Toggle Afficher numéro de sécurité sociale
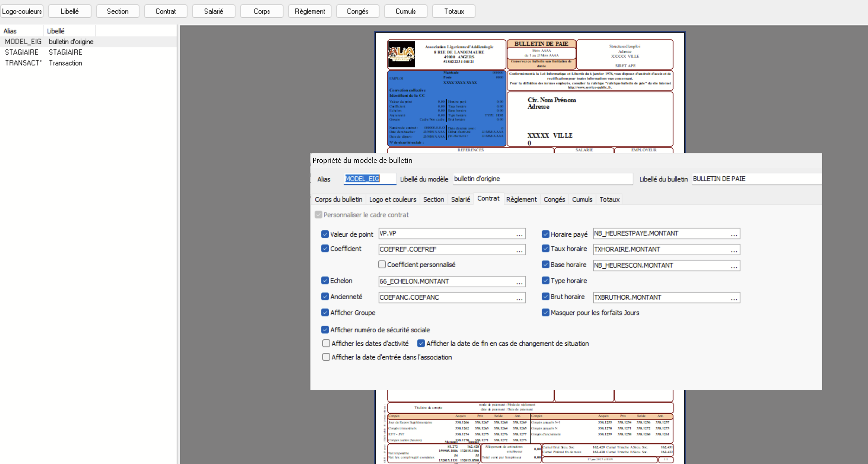The height and width of the screenshot is (464, 868). tap(325, 330)
